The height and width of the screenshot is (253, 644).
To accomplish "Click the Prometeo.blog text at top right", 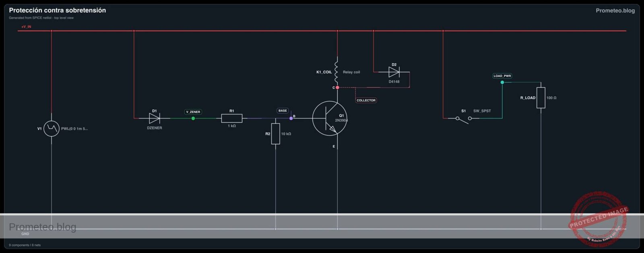I will (x=615, y=10).
